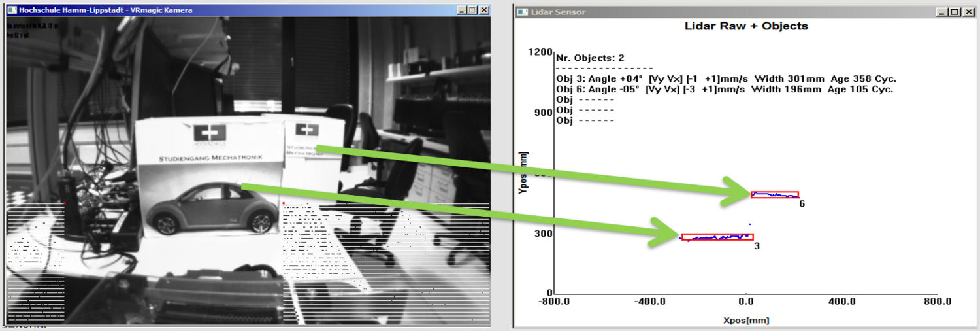Focus the Hochschule Hamm-Lippstadt camera title bar
This screenshot has width=980, height=331.
click(x=261, y=10)
